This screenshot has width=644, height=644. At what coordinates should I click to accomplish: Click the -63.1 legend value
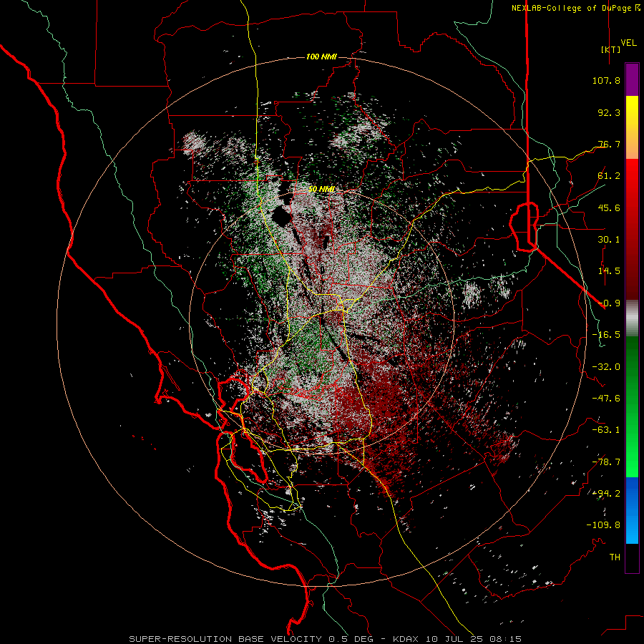606,430
